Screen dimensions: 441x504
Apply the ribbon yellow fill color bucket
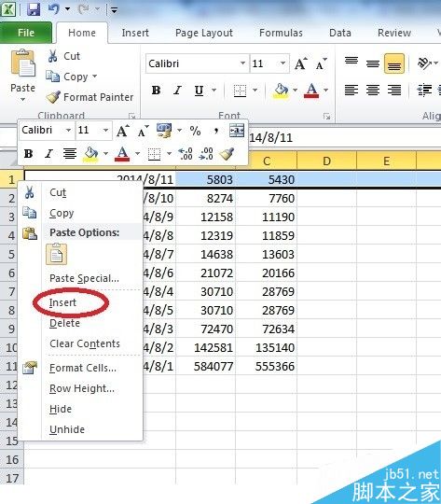point(281,91)
